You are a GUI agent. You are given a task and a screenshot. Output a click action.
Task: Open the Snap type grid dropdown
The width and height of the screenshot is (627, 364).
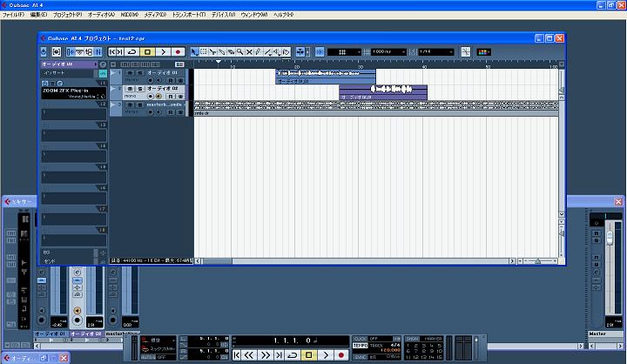pyautogui.click(x=344, y=52)
